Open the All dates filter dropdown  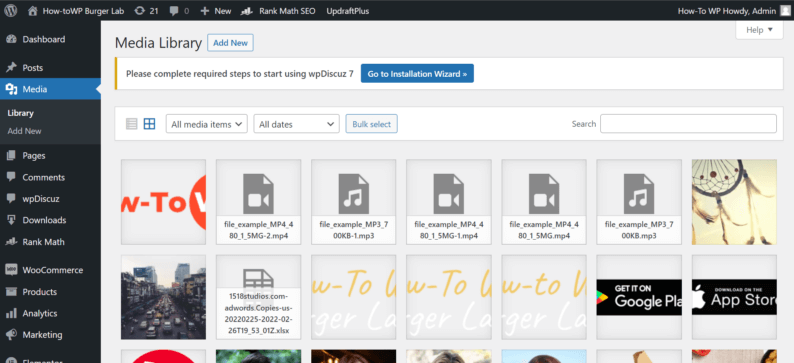point(296,124)
